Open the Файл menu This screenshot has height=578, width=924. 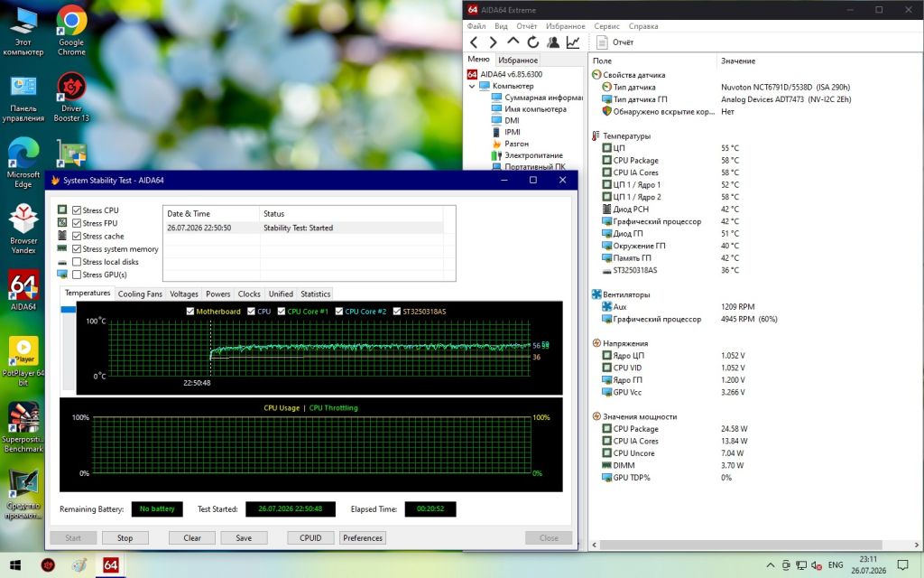pyautogui.click(x=476, y=26)
